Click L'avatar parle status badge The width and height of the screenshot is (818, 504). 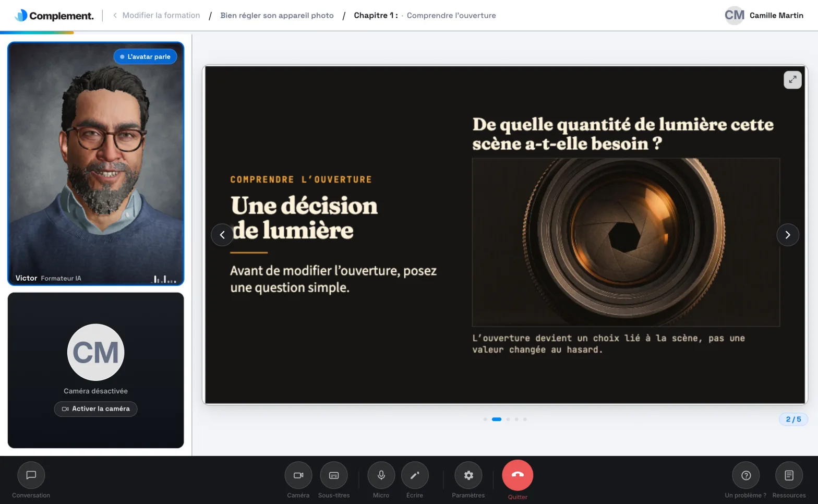(145, 56)
